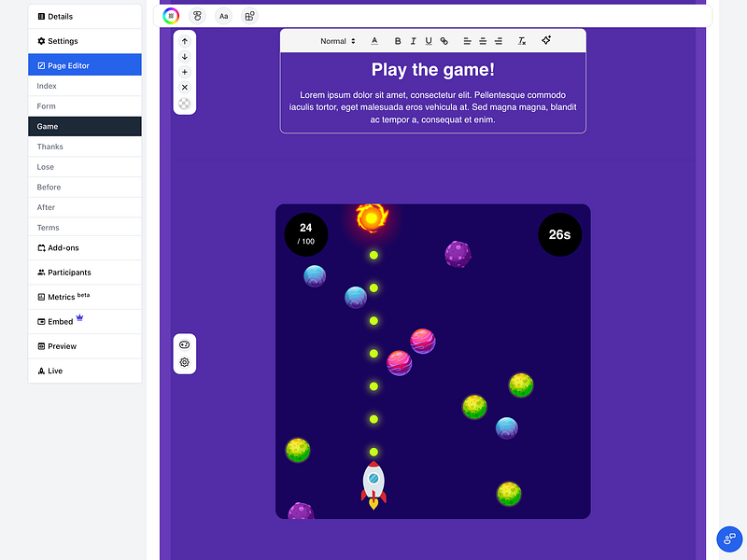The height and width of the screenshot is (560, 747).
Task: Open the Thanks page
Action: coord(85,147)
